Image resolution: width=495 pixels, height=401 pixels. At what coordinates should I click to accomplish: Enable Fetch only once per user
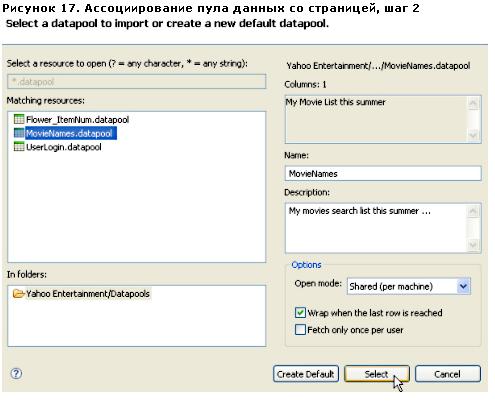pos(300,330)
